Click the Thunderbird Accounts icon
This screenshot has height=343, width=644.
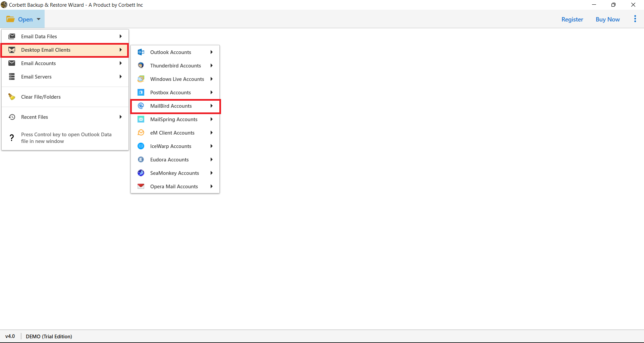tap(141, 65)
